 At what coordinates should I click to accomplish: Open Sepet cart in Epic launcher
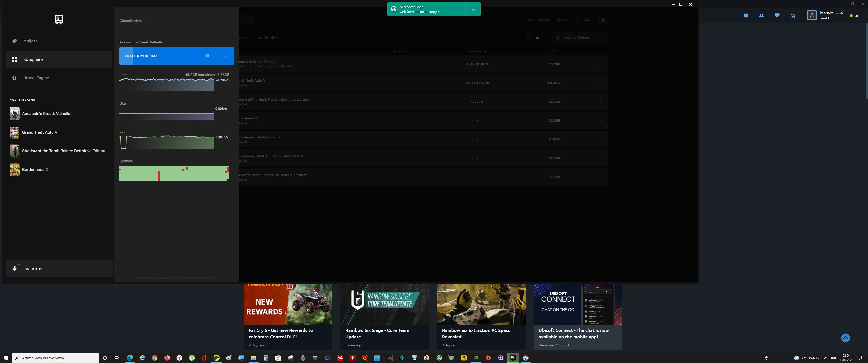[562, 19]
